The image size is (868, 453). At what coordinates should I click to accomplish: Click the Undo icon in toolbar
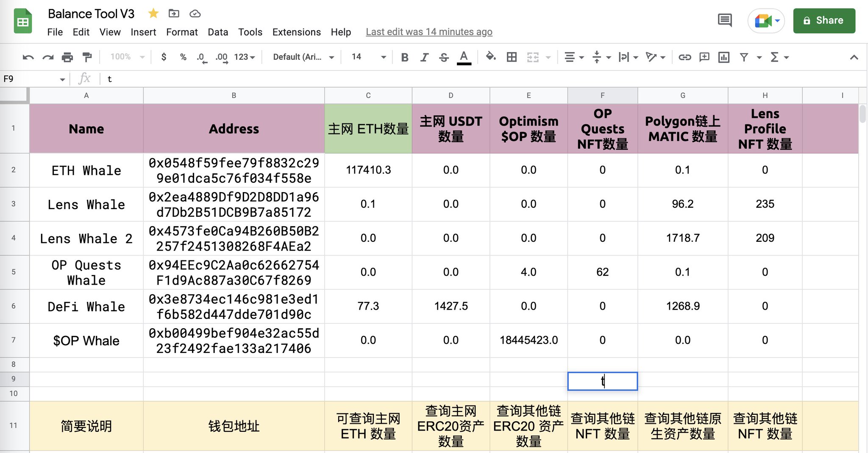click(28, 57)
